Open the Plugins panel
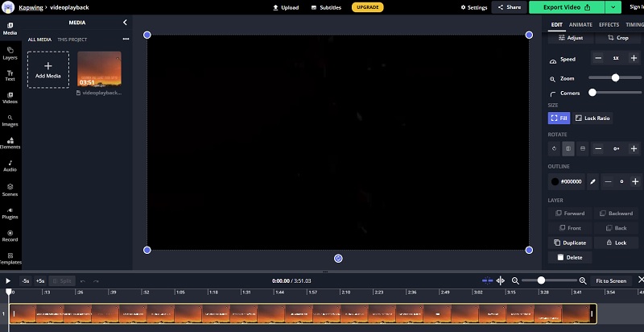This screenshot has height=332, width=644. click(x=10, y=211)
